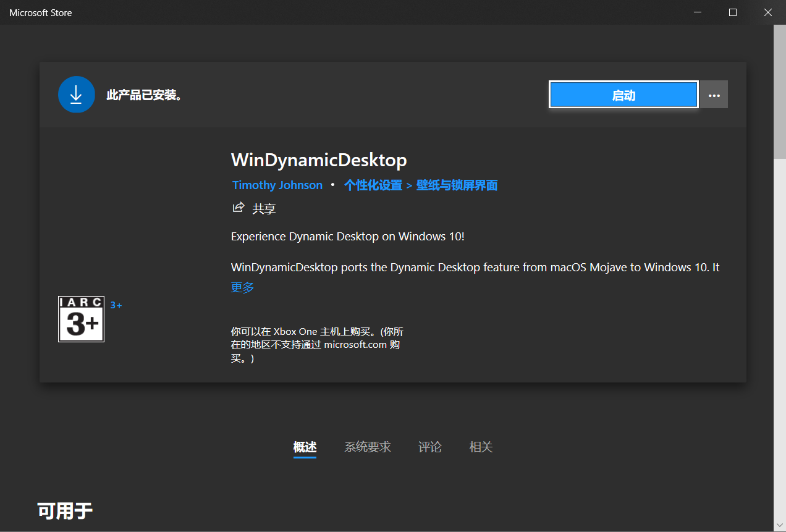Launch the app with the 启动 button
This screenshot has height=532, width=786.
point(623,95)
